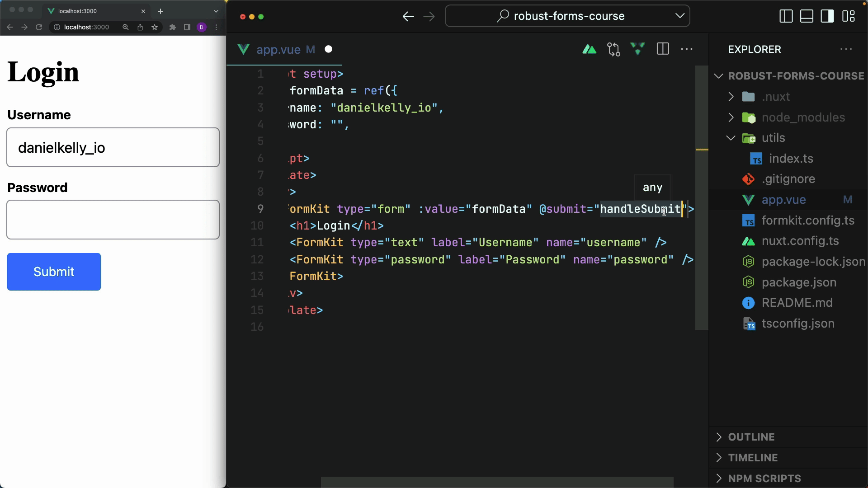Open tsconfig.json file
868x488 pixels.
(788, 324)
